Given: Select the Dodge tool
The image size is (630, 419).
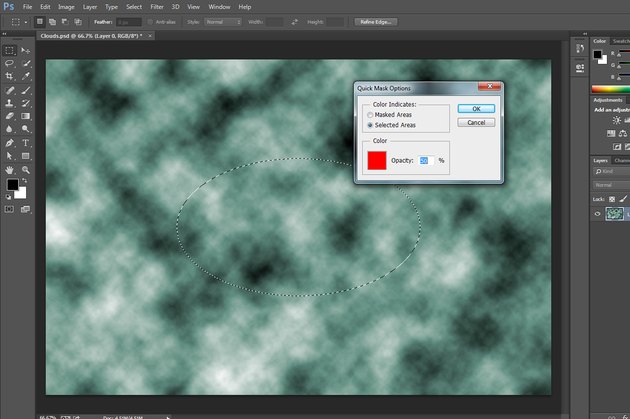Looking at the screenshot, I should click(x=25, y=129).
